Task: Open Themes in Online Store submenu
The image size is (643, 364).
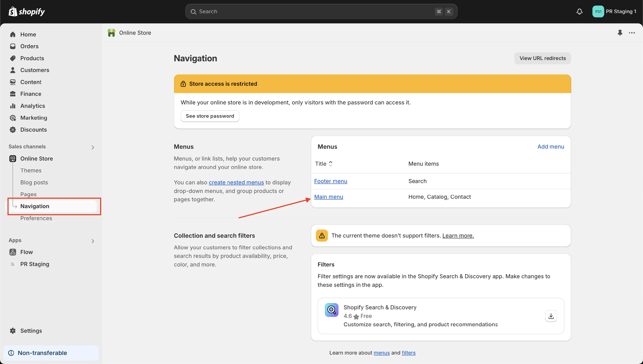Action: point(31,170)
